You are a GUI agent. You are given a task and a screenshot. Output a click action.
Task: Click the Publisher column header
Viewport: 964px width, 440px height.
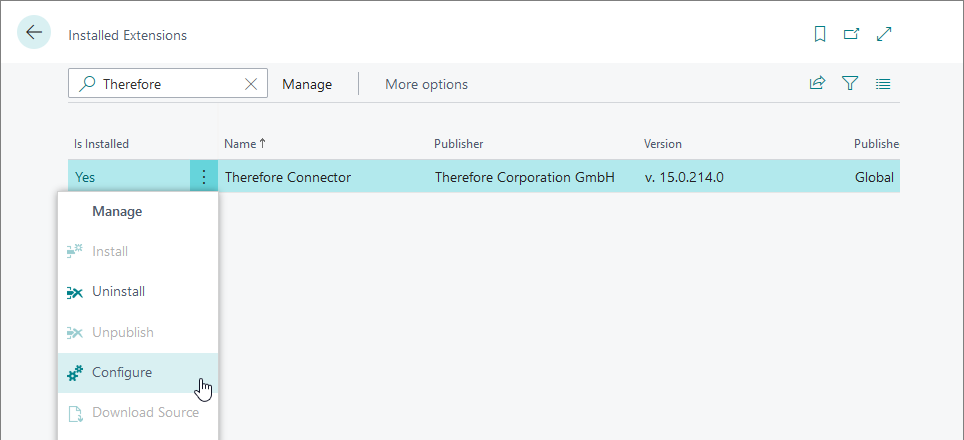458,144
